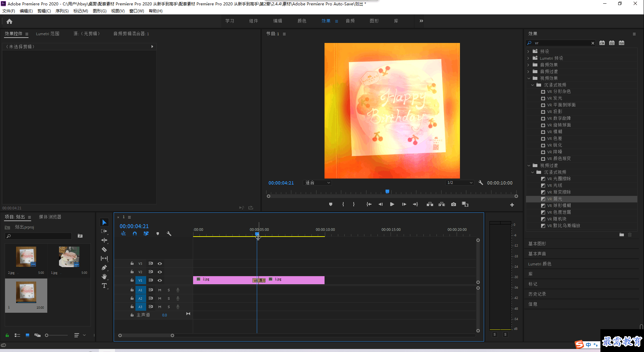Viewport: 644px width, 352px height.
Task: Select the Ripple Edit tool
Action: point(104,240)
